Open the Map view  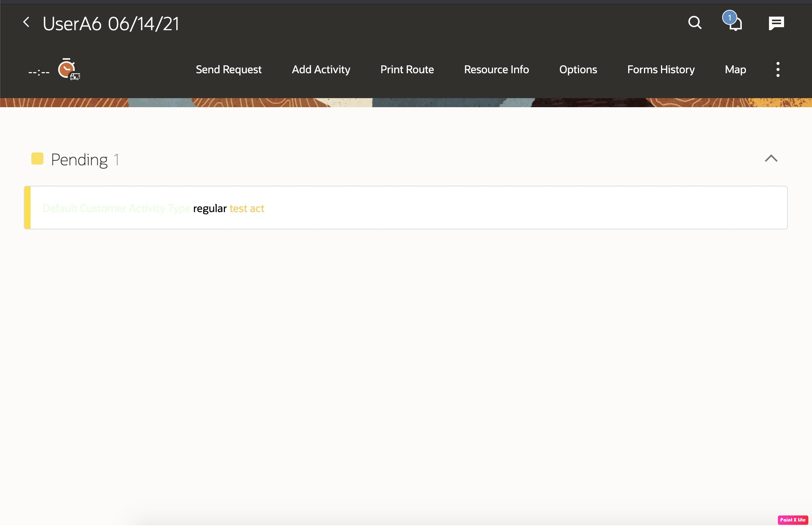735,69
